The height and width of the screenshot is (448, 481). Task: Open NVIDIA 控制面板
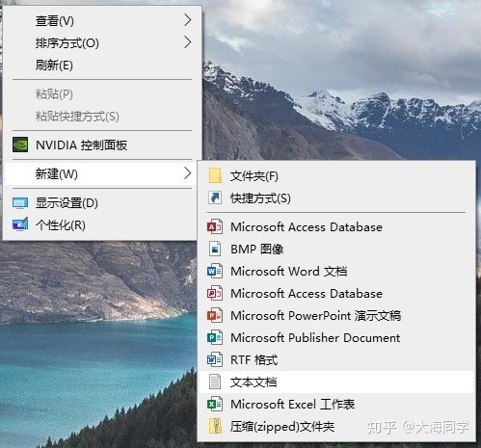click(x=103, y=145)
